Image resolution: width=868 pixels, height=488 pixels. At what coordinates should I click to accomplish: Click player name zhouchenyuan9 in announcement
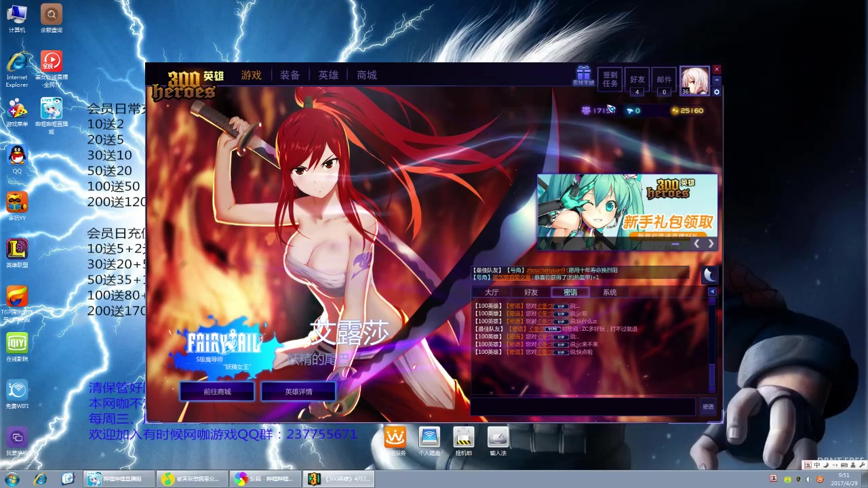546,270
